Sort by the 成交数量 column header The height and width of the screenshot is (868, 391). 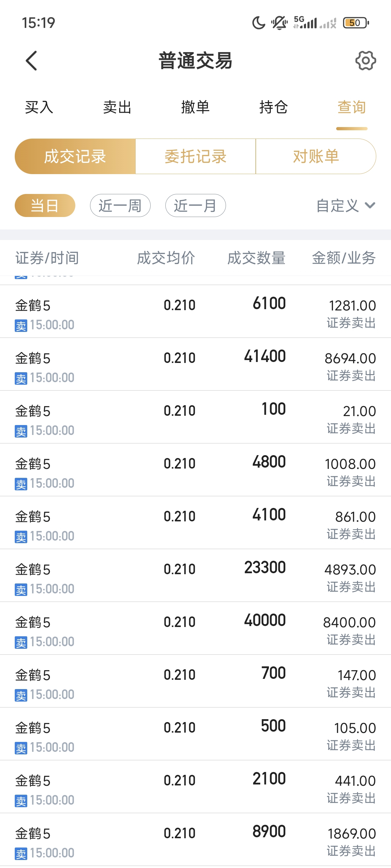pos(256,258)
